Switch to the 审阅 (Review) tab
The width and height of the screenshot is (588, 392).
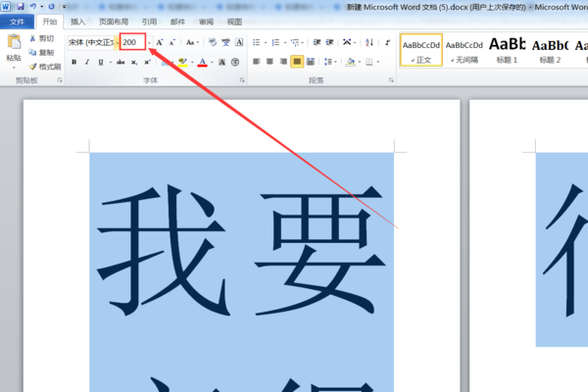206,22
